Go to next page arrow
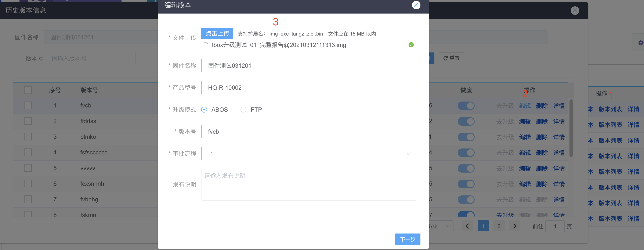Screen dimensions: 644x250 (514, 226)
